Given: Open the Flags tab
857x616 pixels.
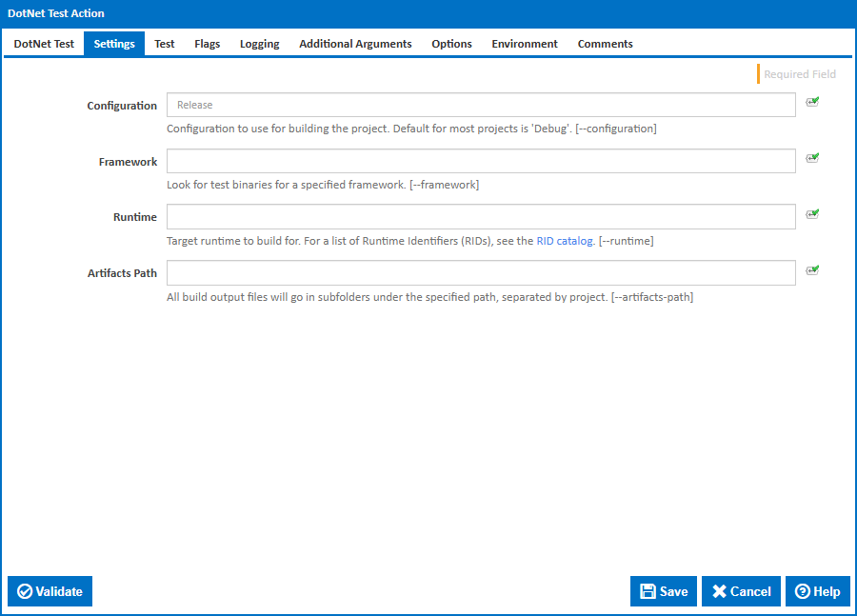Looking at the screenshot, I should click(x=207, y=43).
